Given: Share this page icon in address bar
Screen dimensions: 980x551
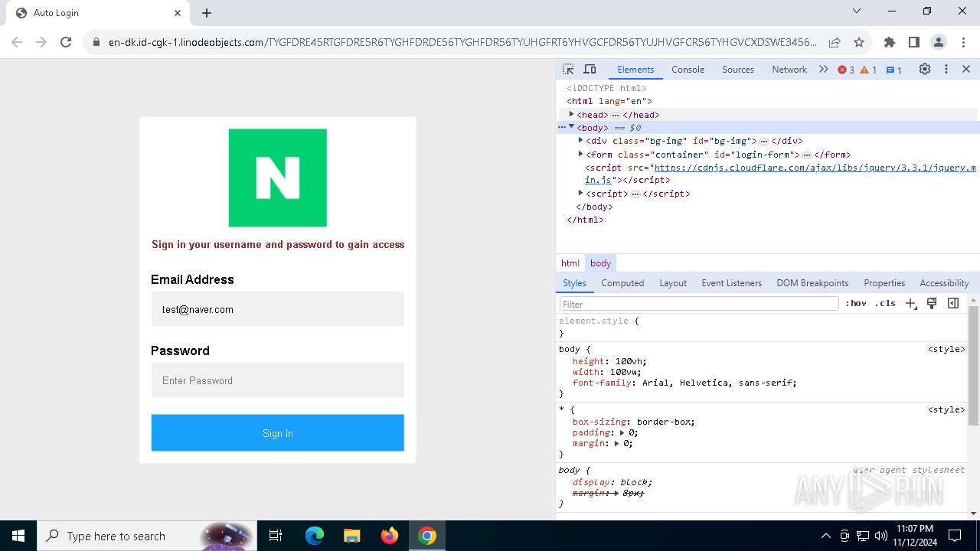Looking at the screenshot, I should point(835,42).
